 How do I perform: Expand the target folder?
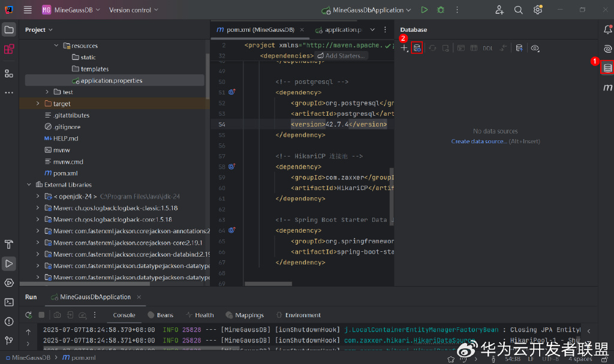pos(38,103)
